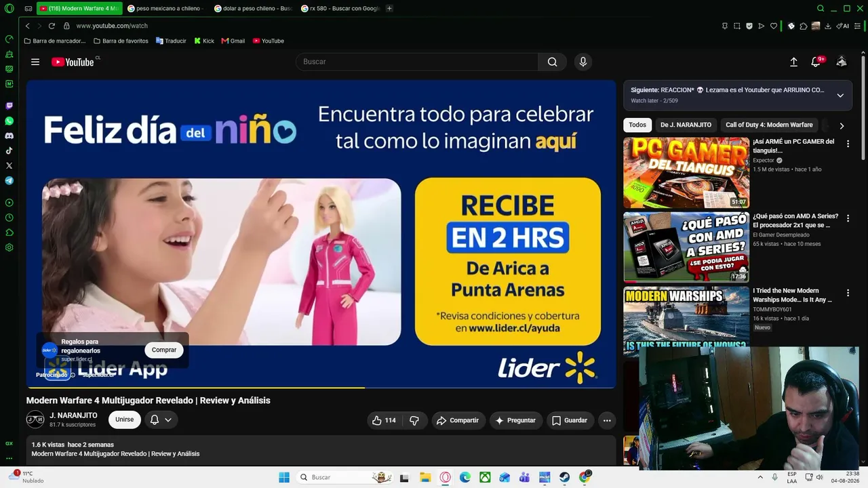The height and width of the screenshot is (488, 868).
Task: Start voice search with the microphone icon
Action: coord(583,62)
